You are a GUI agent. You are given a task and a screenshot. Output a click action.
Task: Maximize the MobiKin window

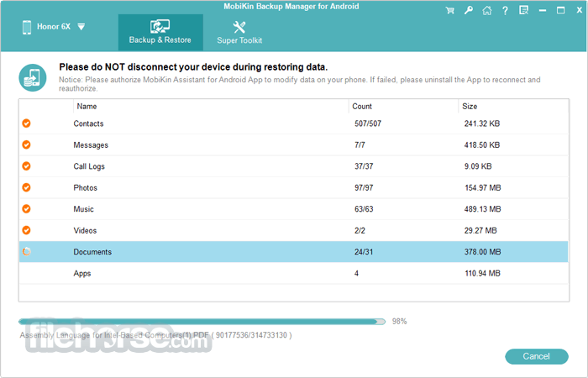(x=560, y=10)
